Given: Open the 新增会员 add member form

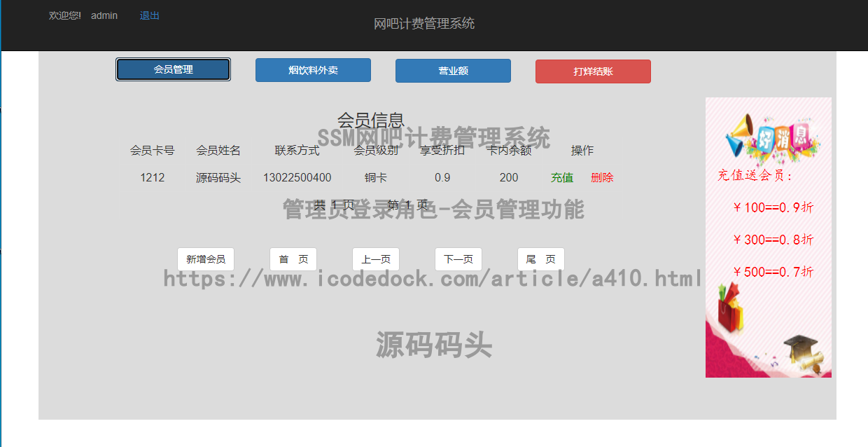Looking at the screenshot, I should (x=205, y=259).
